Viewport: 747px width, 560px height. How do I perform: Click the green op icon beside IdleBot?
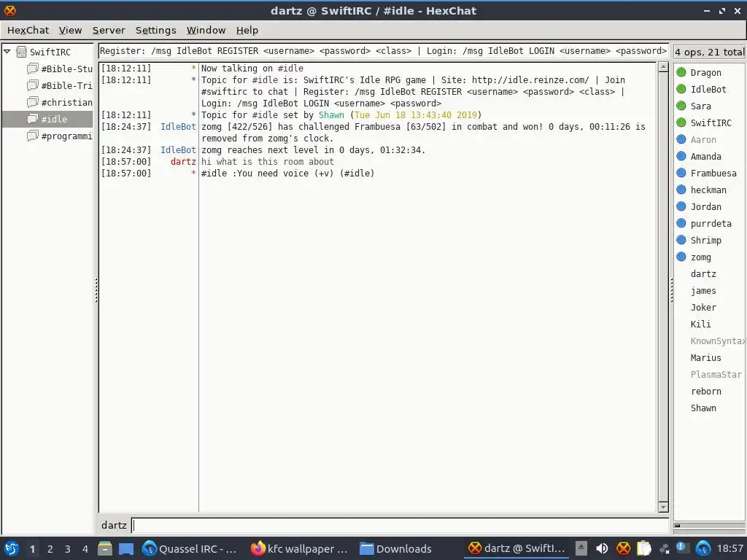(x=681, y=88)
